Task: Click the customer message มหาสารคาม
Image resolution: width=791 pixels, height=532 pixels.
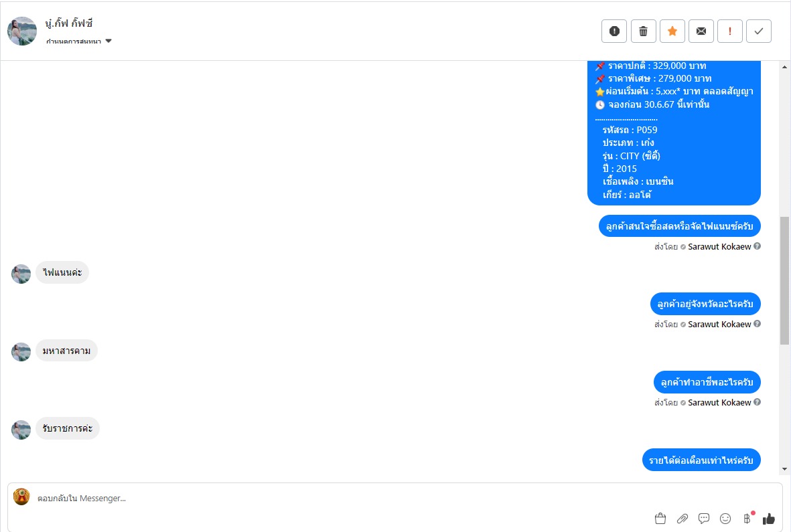Action: point(66,351)
